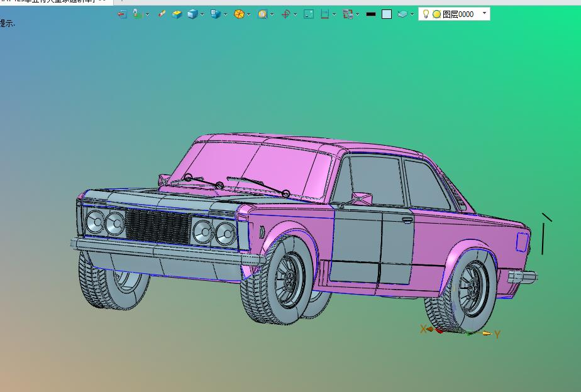This screenshot has width=581, height=392.
Task: Click the cube display style icon
Action: tap(215, 14)
